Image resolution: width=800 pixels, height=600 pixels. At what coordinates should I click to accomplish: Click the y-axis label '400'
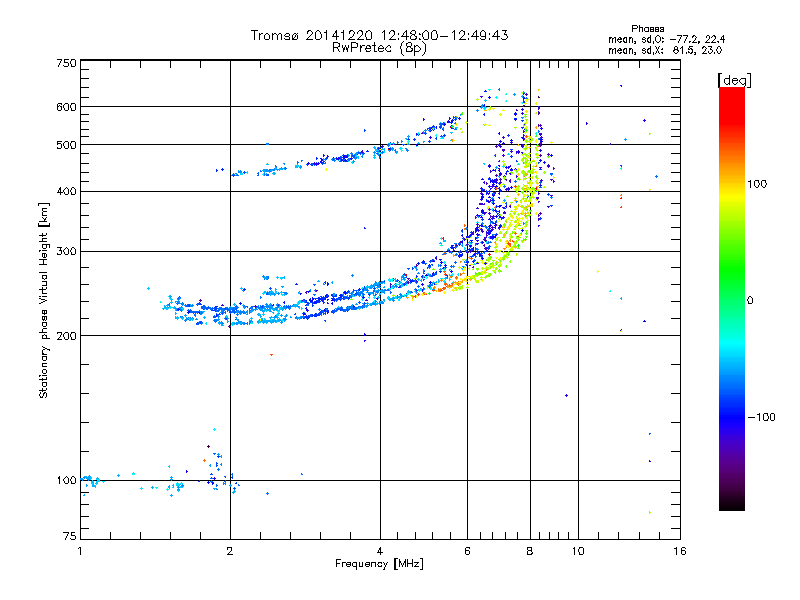[x=66, y=192]
